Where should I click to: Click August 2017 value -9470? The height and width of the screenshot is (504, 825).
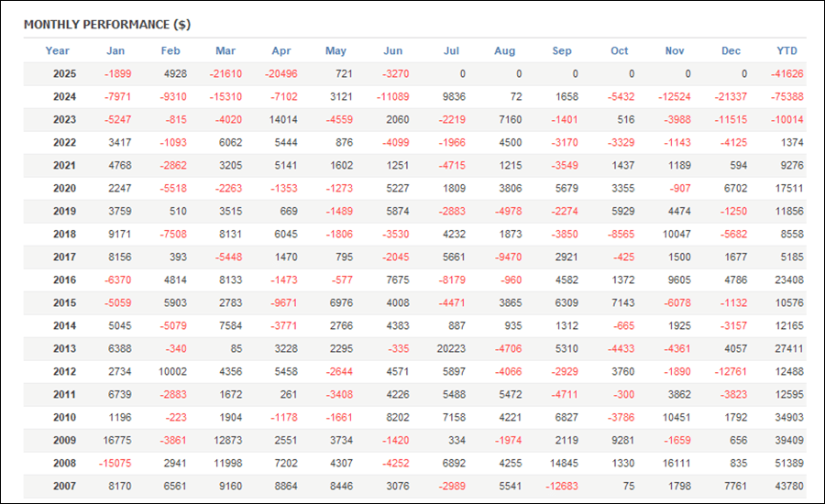pyautogui.click(x=508, y=257)
